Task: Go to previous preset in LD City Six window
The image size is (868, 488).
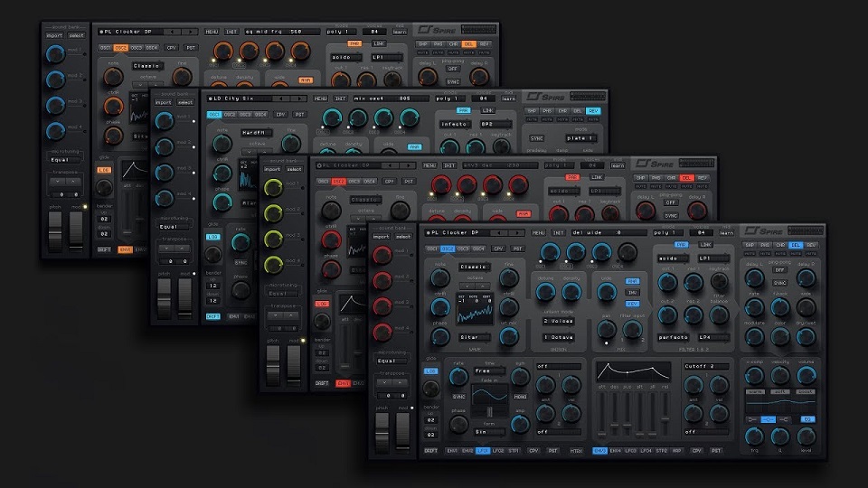Action: click(x=280, y=99)
